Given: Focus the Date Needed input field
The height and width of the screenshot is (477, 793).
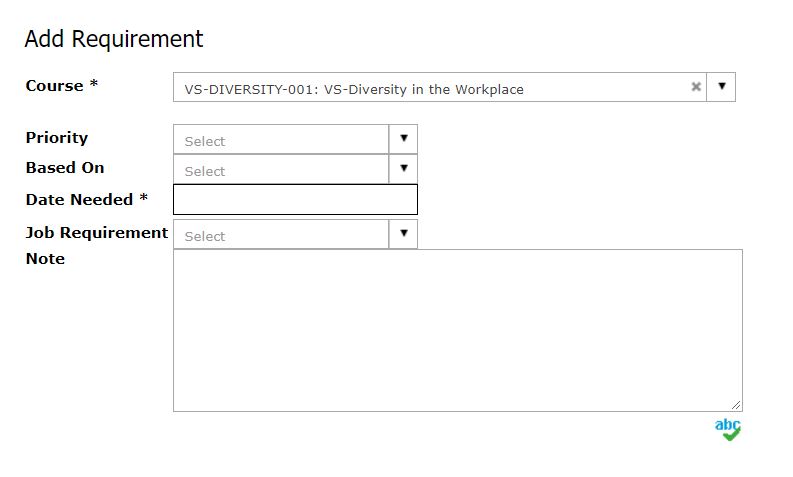Looking at the screenshot, I should click(295, 199).
